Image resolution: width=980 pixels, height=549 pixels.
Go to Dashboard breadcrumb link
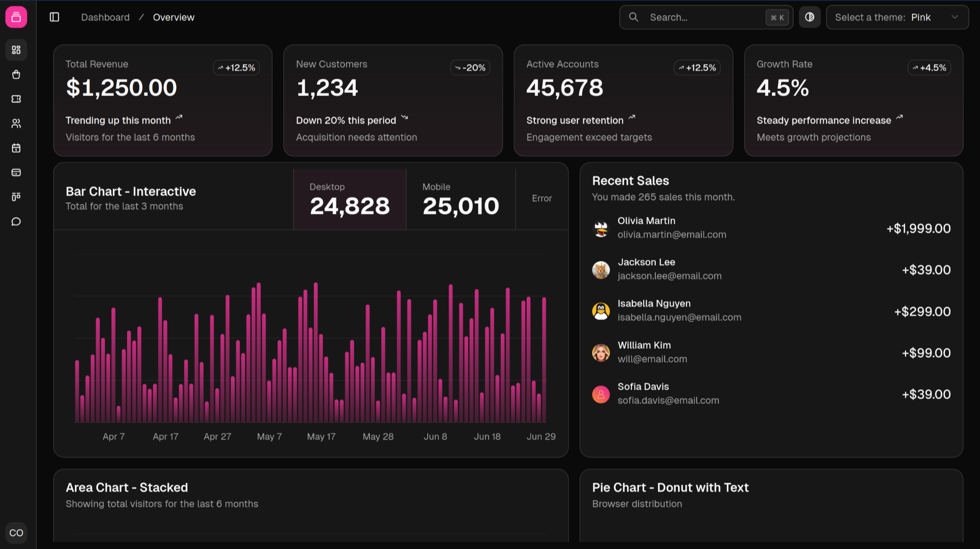pyautogui.click(x=105, y=17)
